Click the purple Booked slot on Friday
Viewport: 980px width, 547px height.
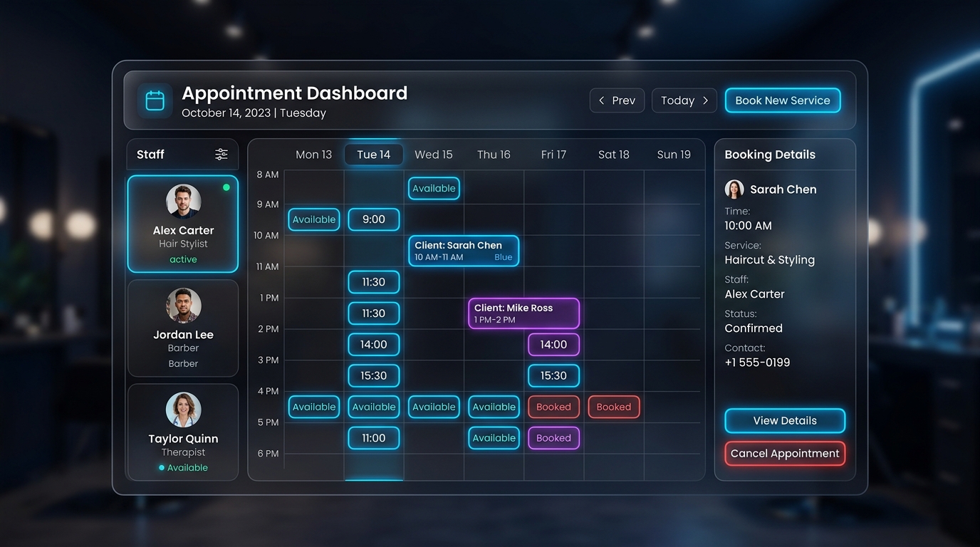553,438
